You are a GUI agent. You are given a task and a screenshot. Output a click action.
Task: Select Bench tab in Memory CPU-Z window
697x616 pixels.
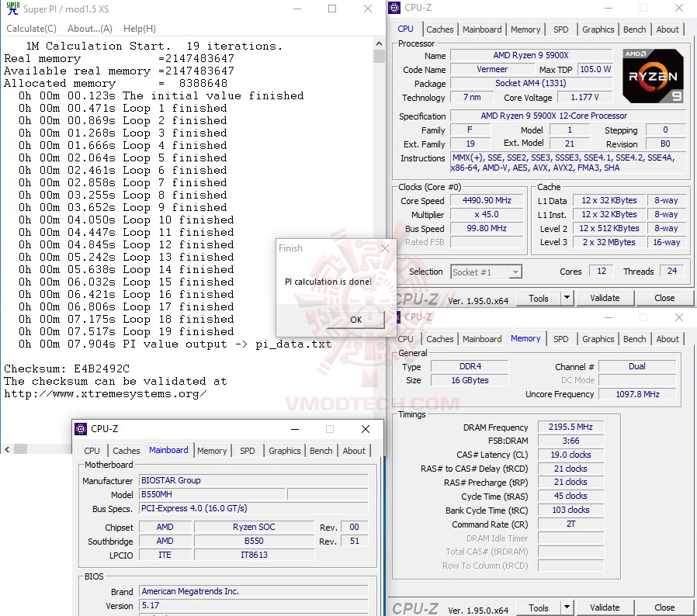tap(634, 339)
